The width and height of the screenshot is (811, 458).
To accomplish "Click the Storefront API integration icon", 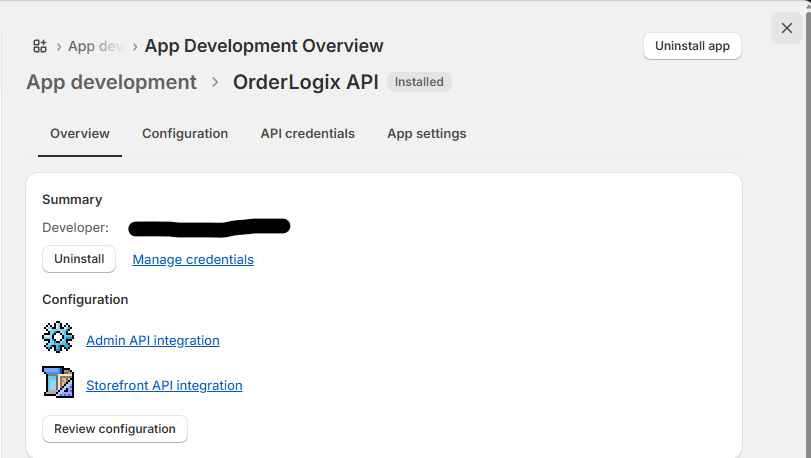I will click(x=58, y=383).
